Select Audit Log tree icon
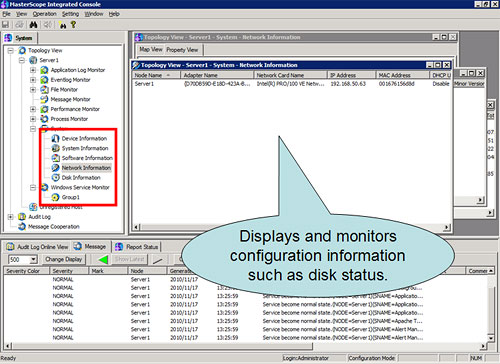500x364 pixels. [x=22, y=217]
